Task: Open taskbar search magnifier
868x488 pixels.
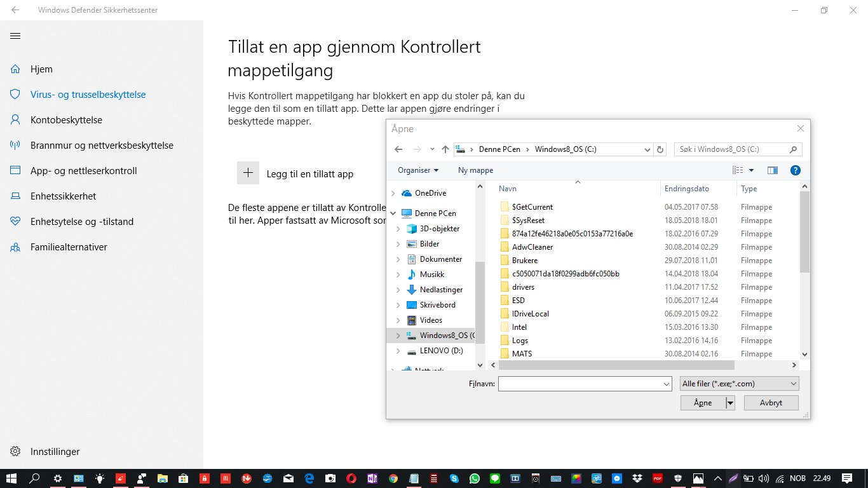Action: [35, 478]
